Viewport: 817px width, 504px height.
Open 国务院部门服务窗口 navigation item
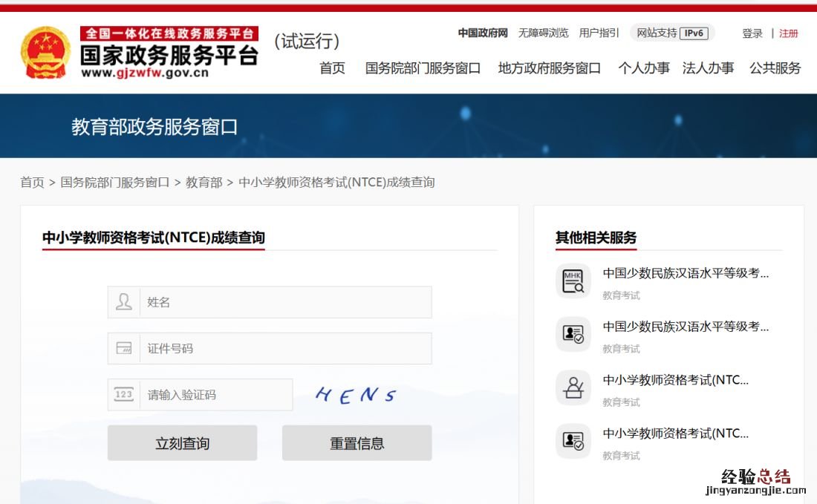tap(423, 68)
